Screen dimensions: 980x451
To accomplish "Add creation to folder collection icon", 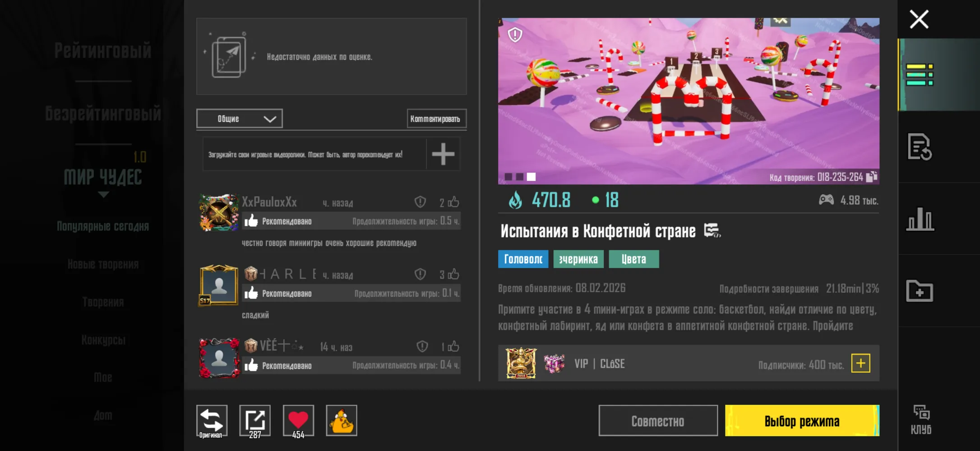I will click(x=920, y=291).
